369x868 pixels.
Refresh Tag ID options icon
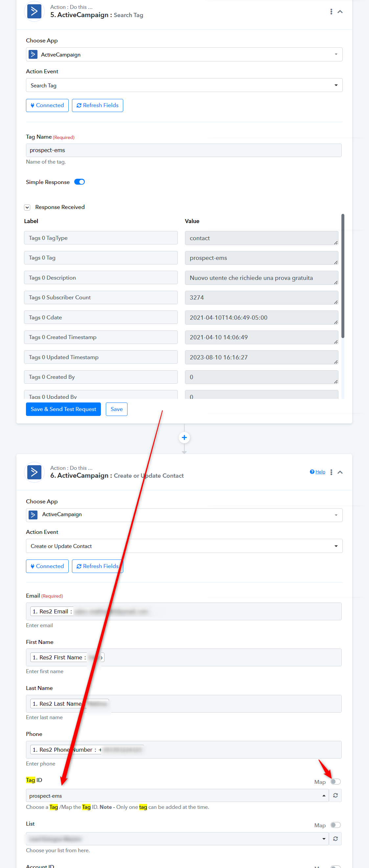(335, 795)
